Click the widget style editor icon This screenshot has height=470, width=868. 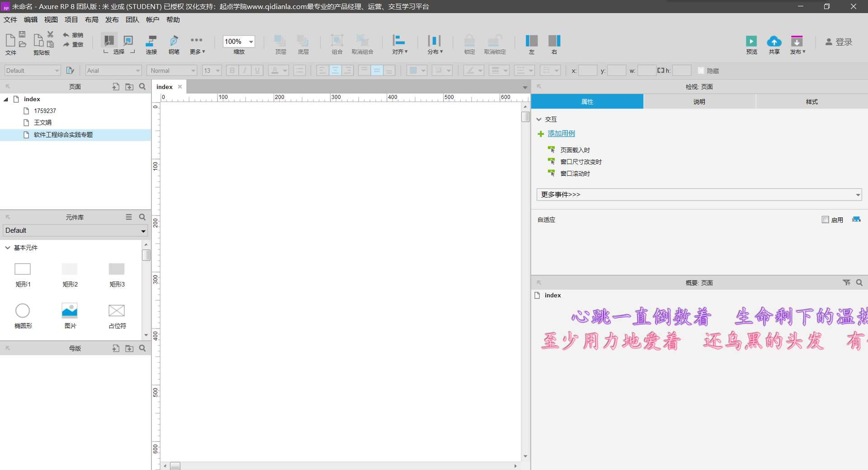70,70
